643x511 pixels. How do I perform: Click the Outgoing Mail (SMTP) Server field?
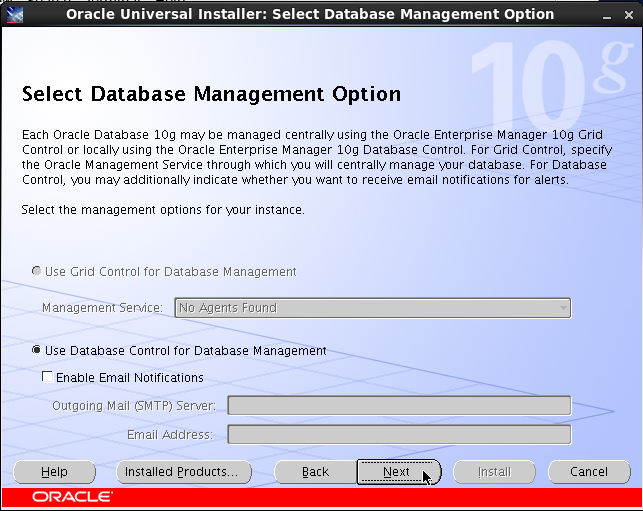[399, 406]
